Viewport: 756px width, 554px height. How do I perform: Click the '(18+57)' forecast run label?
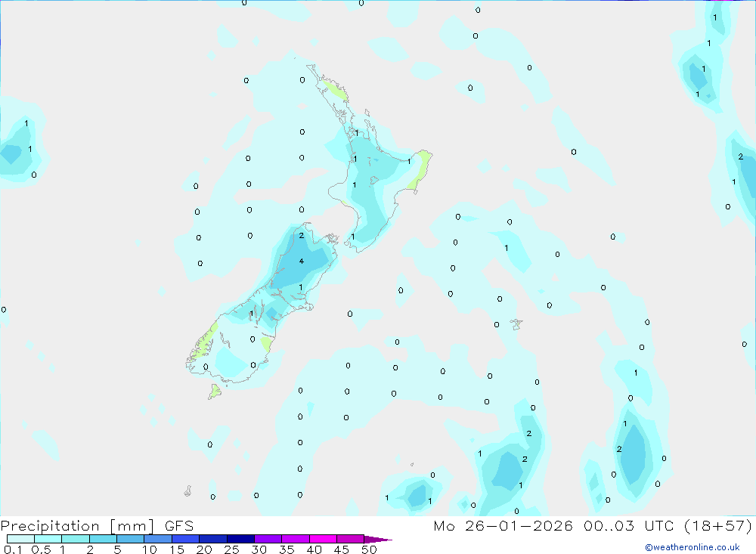pyautogui.click(x=718, y=525)
